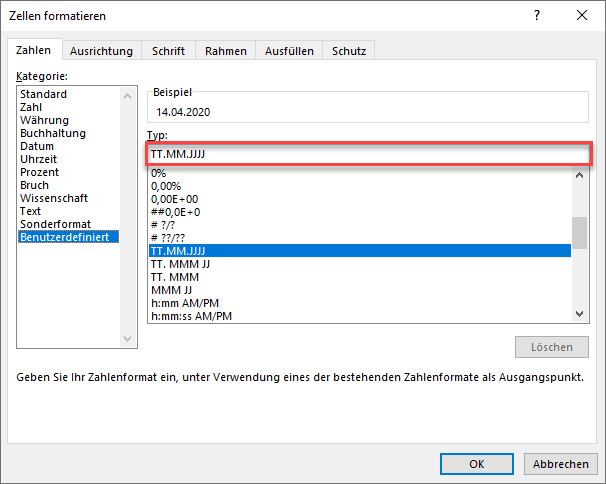Click the Kategorie list scroll down arrow
This screenshot has height=484, width=606.
click(x=128, y=339)
